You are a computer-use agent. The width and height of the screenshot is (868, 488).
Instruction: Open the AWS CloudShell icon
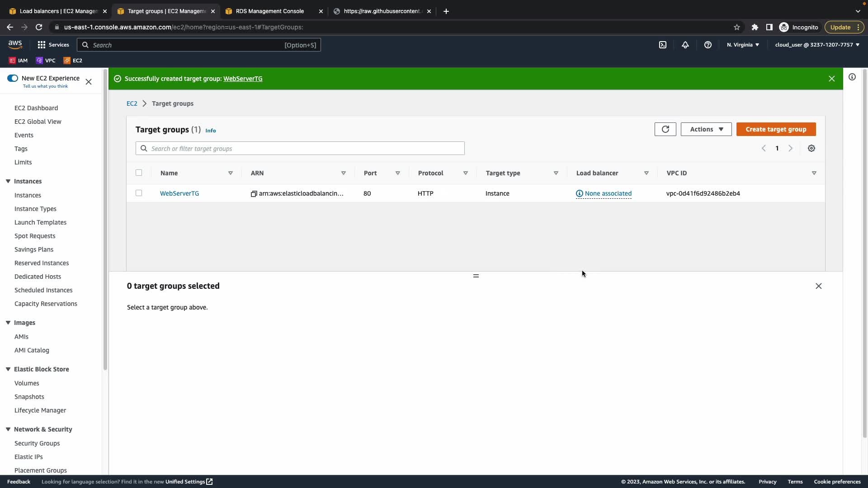click(663, 45)
